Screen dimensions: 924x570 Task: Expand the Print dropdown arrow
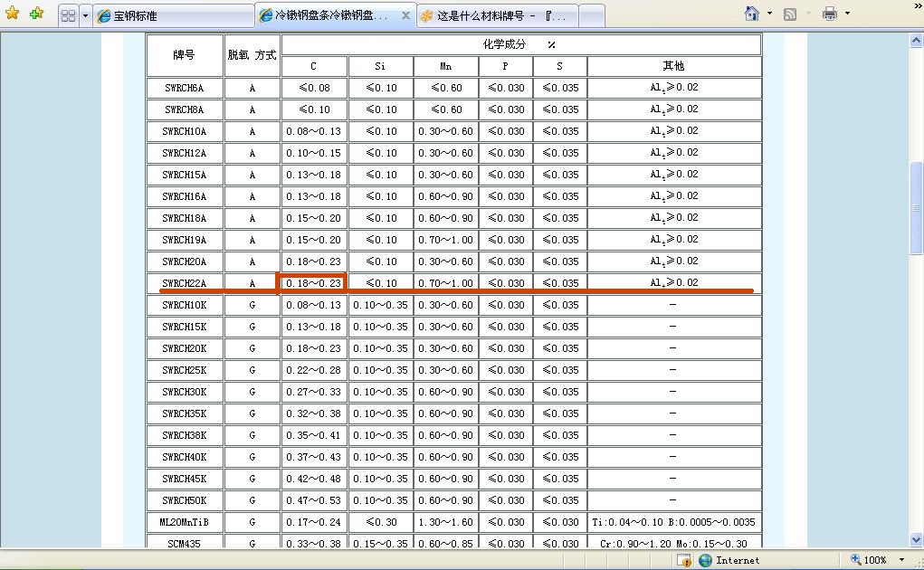pyautogui.click(x=847, y=13)
